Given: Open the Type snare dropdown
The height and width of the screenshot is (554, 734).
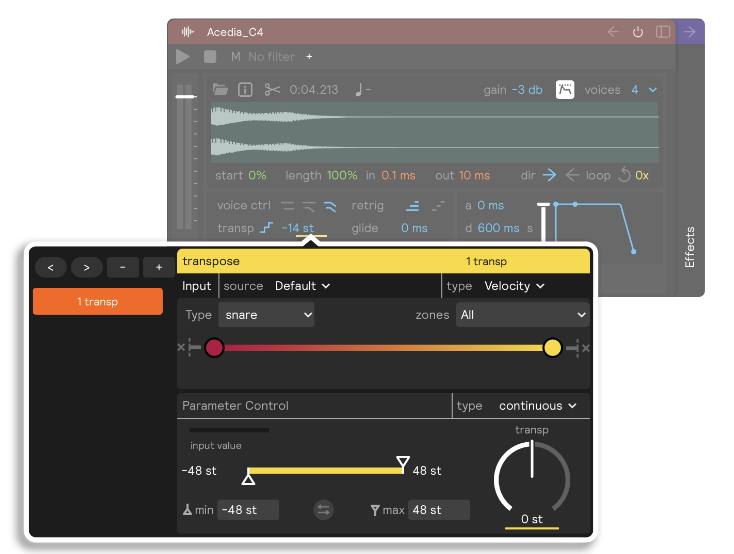Looking at the screenshot, I should click(266, 315).
